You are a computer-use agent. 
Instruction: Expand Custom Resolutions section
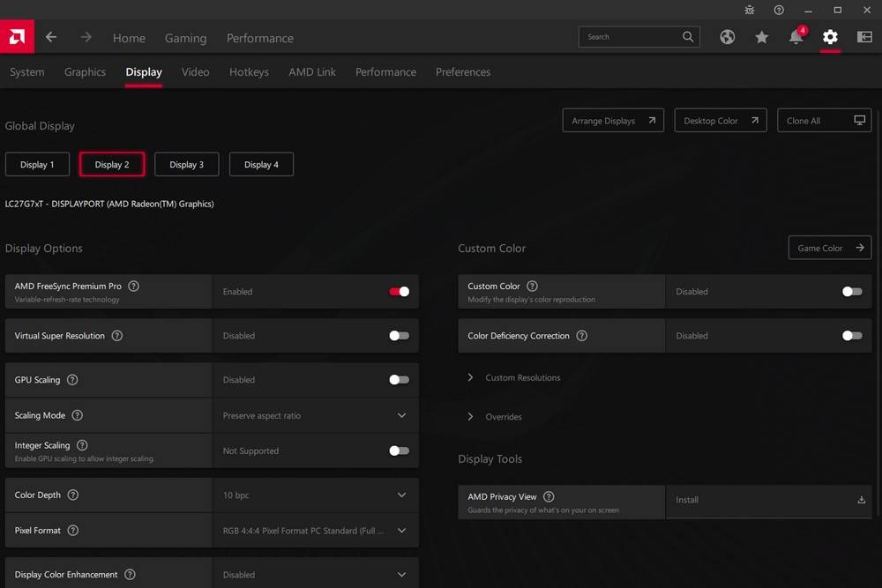pos(515,378)
